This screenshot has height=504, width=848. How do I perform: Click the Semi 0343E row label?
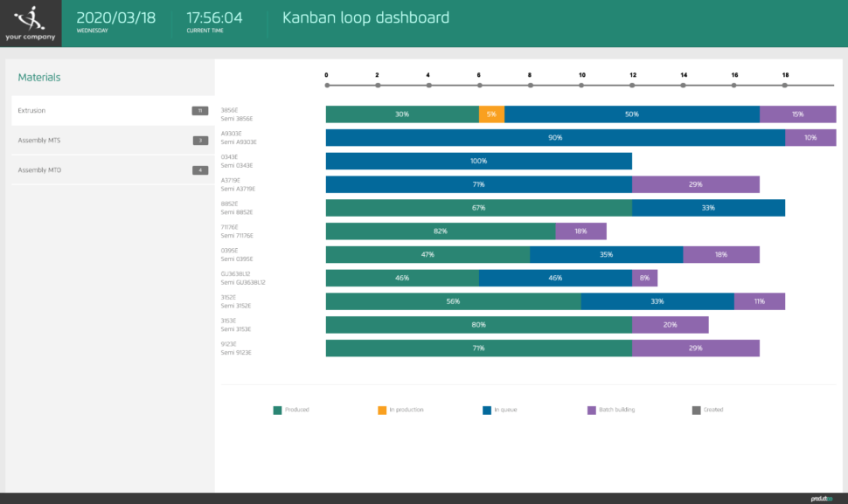(x=237, y=166)
